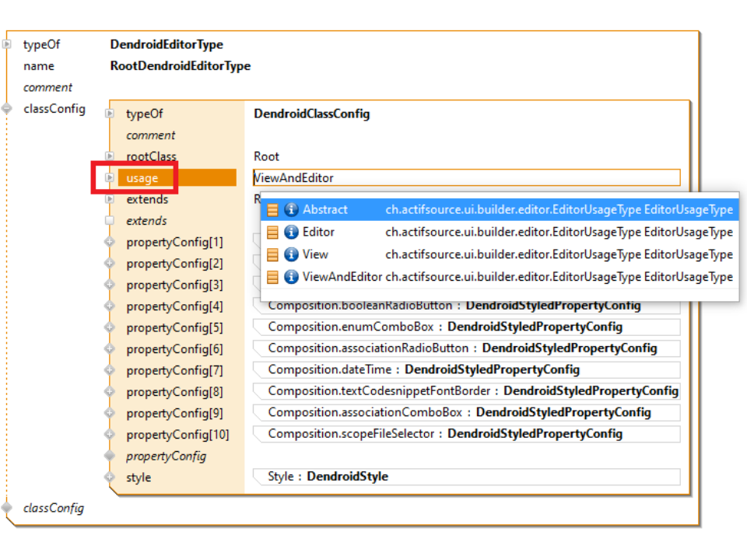Click the blue info icon beside Abstract
The height and width of the screenshot is (560, 747).
pos(292,209)
